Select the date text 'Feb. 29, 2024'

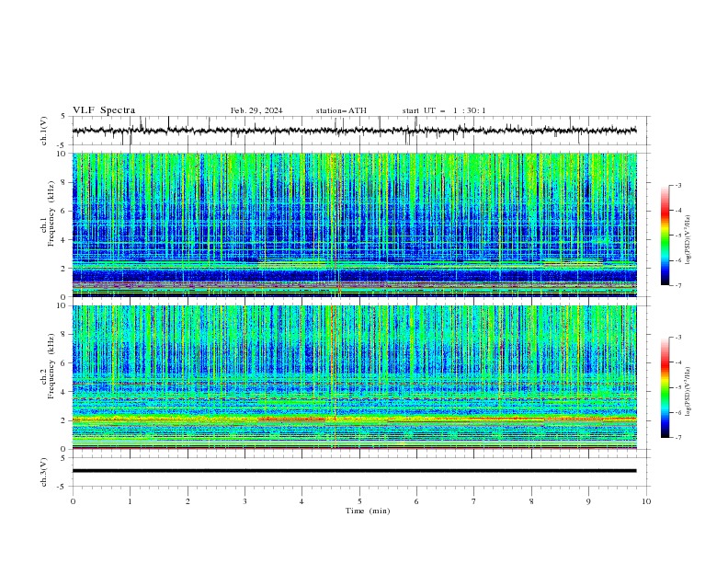tap(256, 110)
